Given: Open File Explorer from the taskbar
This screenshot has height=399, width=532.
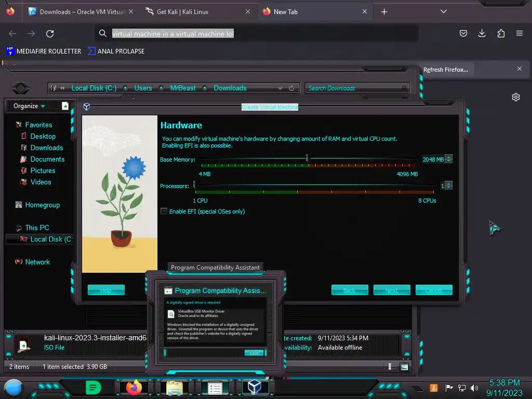Looking at the screenshot, I should click(175, 388).
